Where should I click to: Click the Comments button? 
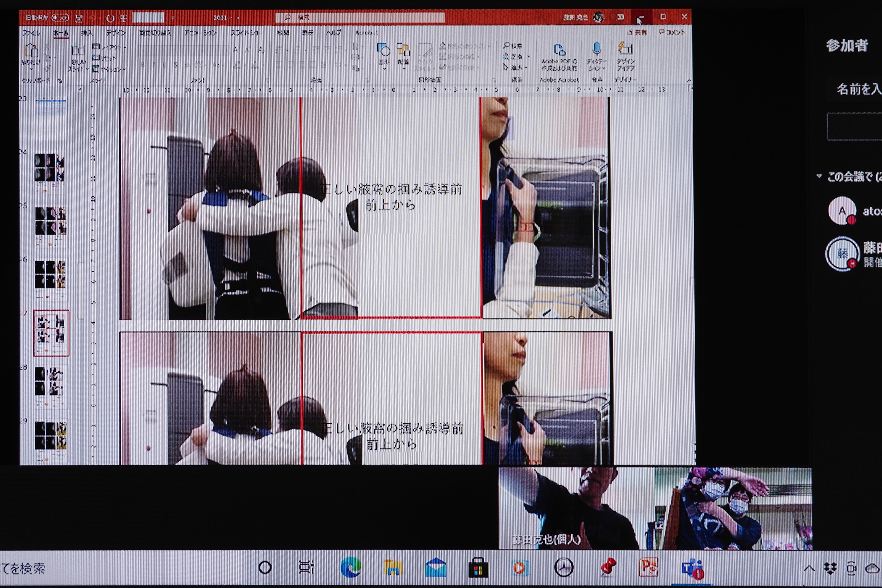click(672, 32)
